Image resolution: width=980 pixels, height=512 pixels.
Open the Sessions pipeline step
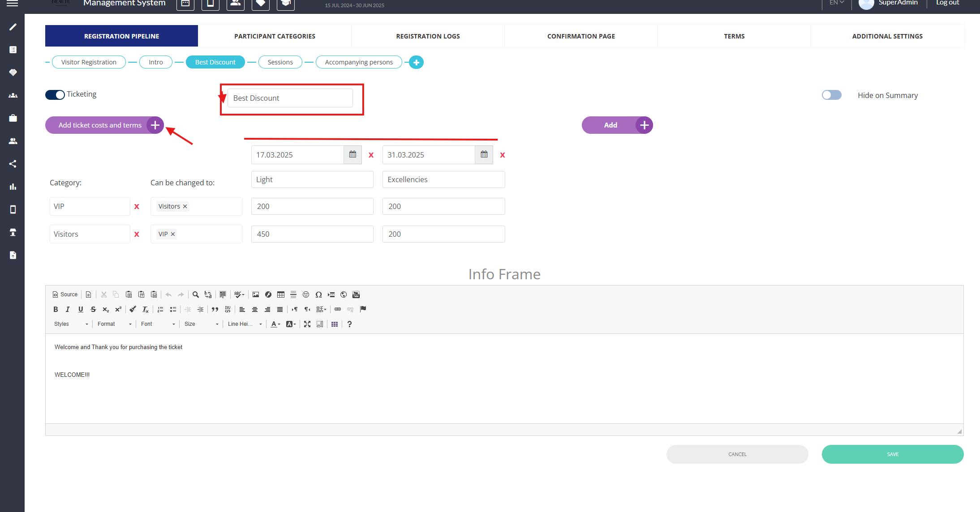[x=280, y=62]
